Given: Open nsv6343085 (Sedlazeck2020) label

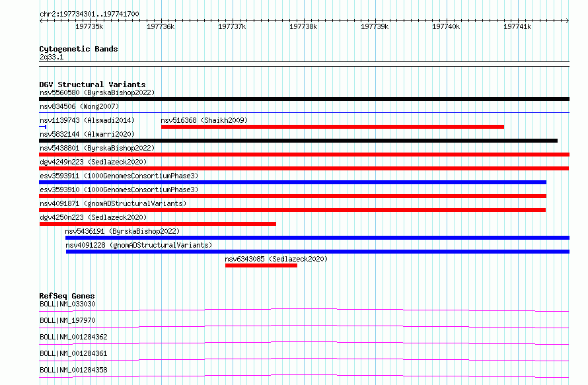Looking at the screenshot, I should click(276, 259).
